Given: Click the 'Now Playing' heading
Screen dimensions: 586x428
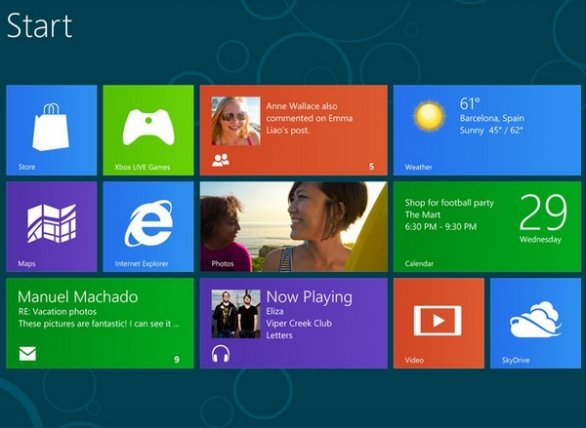Looking at the screenshot, I should click(x=309, y=298).
